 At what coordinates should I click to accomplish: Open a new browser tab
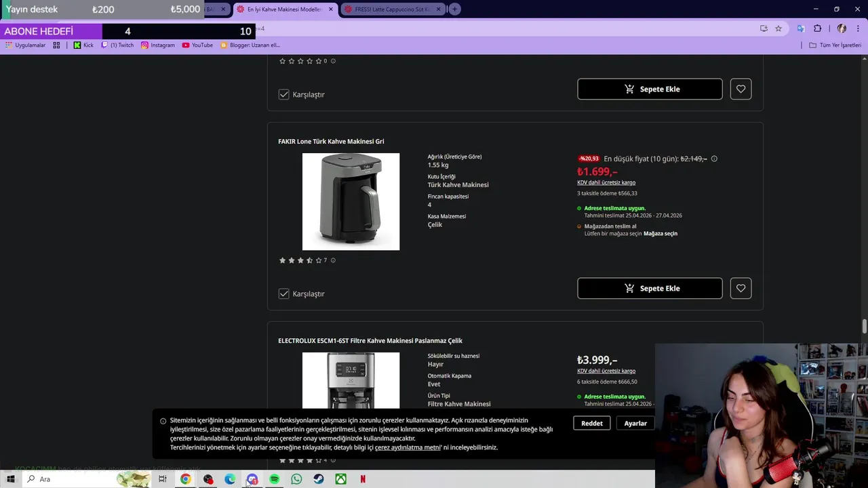tap(454, 9)
